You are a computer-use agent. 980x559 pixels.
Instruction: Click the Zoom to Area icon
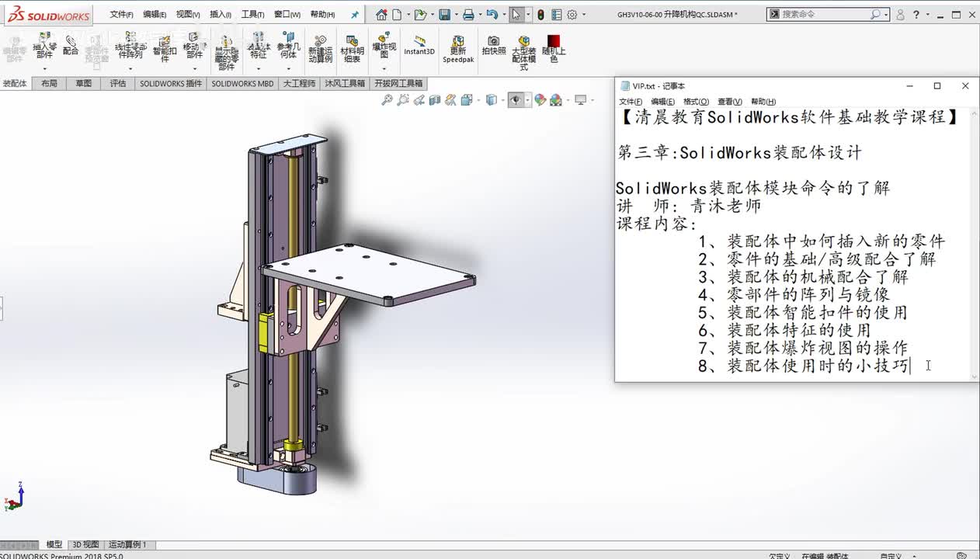pyautogui.click(x=402, y=100)
